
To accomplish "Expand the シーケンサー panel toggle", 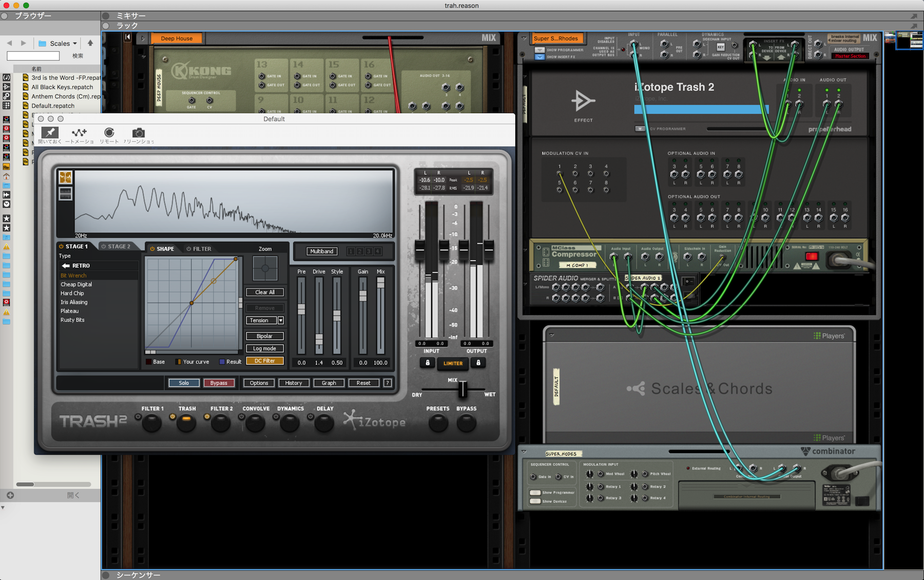I will [106, 575].
